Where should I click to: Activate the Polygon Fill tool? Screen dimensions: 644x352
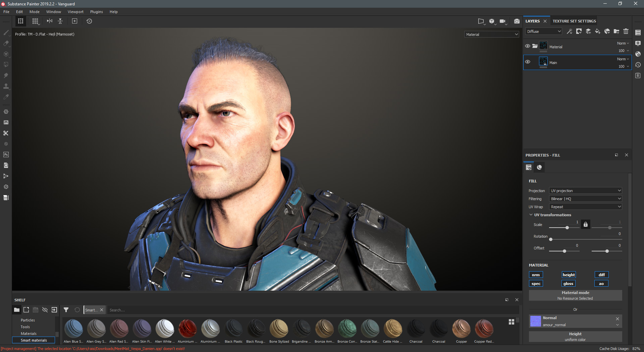tap(6, 65)
